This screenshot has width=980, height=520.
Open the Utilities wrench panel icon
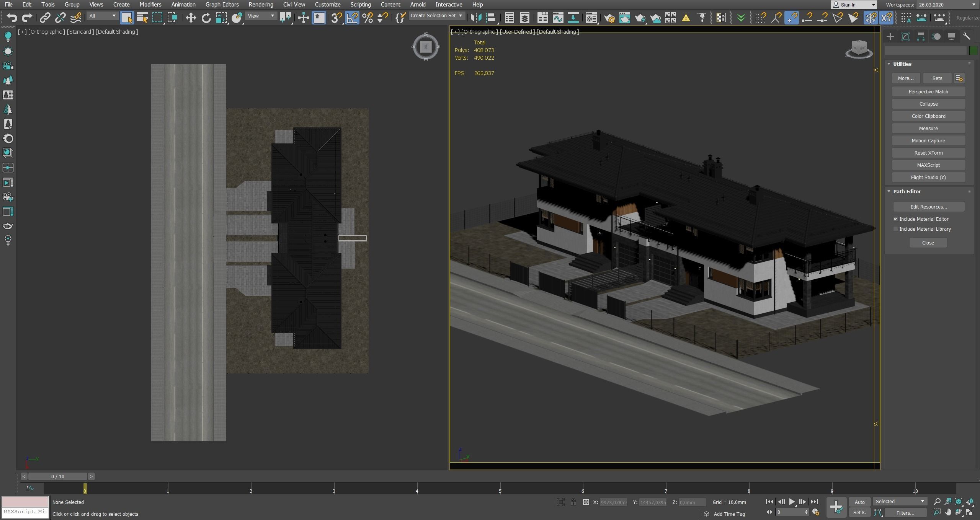967,37
